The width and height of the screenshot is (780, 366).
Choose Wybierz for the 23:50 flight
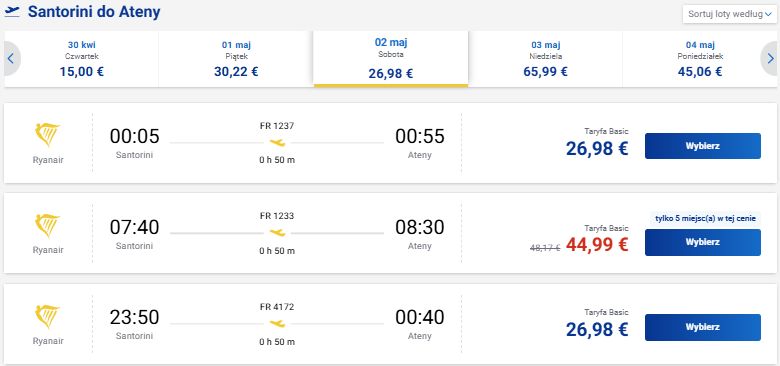coord(702,327)
